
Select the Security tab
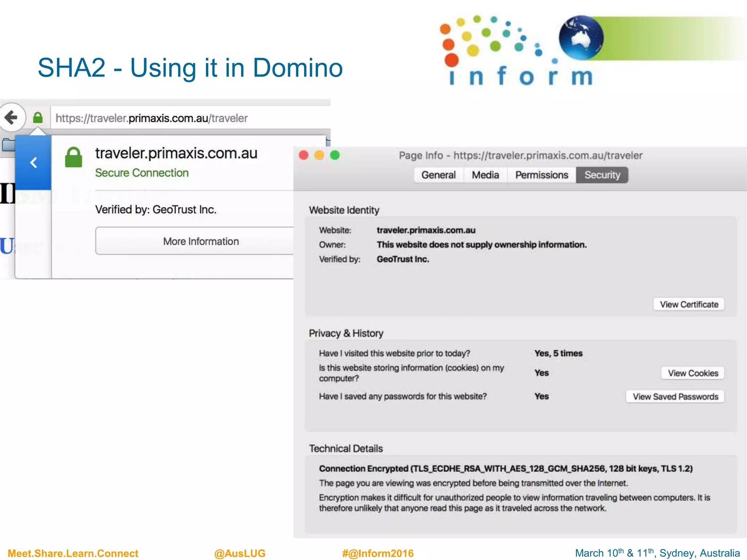point(602,175)
